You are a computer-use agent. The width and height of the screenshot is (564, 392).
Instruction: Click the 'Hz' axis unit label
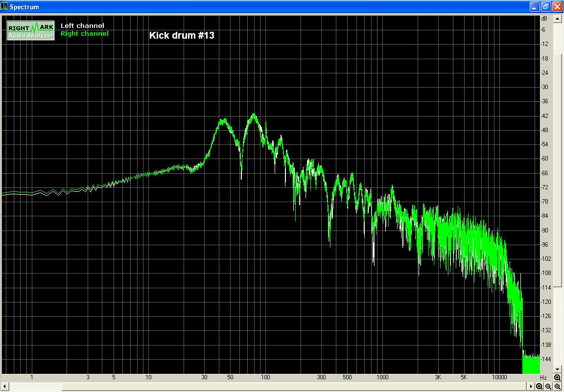(543, 378)
